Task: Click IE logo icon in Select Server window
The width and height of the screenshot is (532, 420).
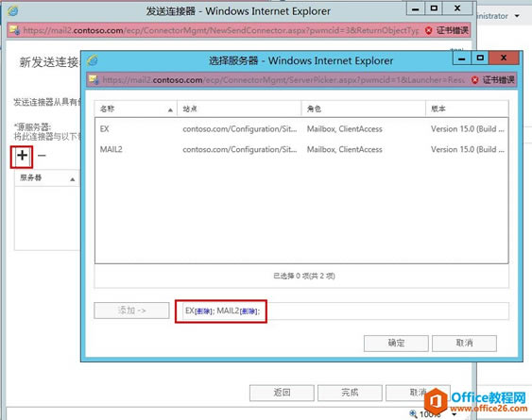Action: (x=93, y=60)
